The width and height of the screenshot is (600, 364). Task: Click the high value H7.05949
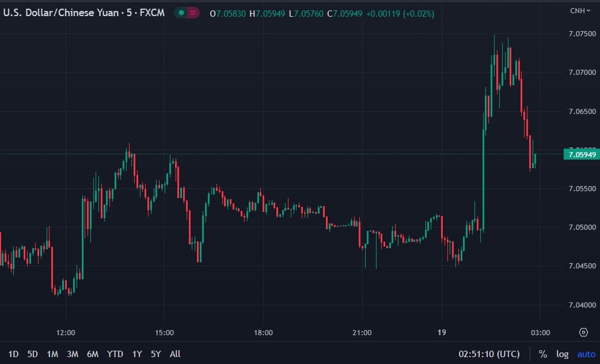[267, 14]
